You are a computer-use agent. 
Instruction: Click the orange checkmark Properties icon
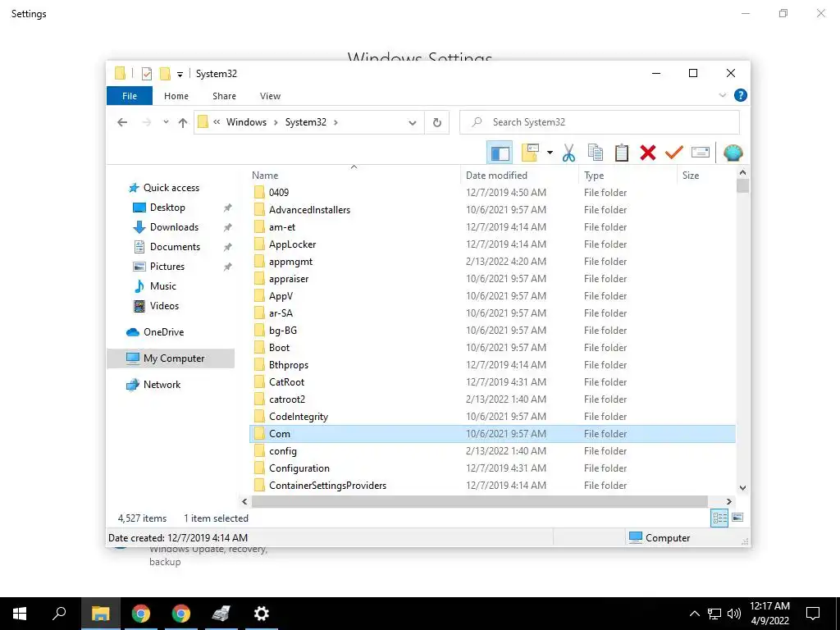(x=674, y=153)
